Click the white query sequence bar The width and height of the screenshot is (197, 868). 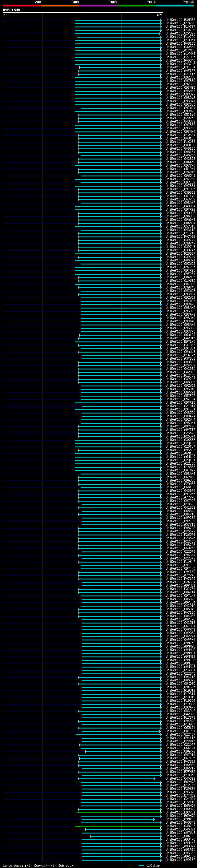(83, 13)
